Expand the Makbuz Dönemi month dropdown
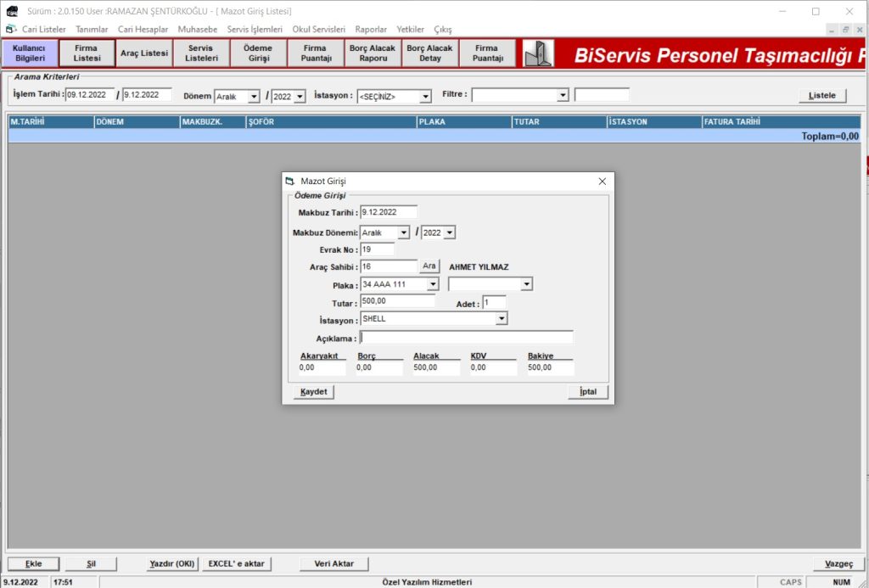Image resolution: width=869 pixels, height=588 pixels. point(403,232)
